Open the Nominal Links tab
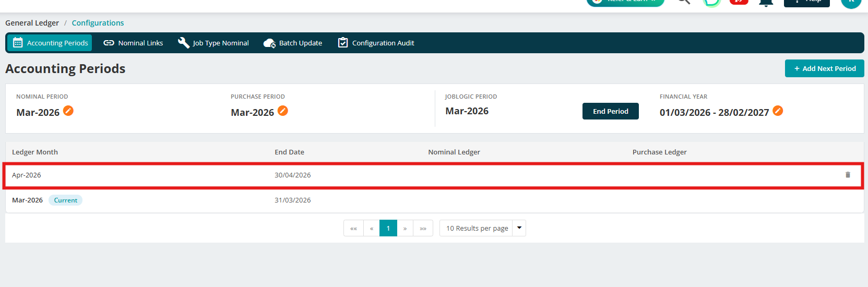The image size is (868, 287). (x=133, y=43)
